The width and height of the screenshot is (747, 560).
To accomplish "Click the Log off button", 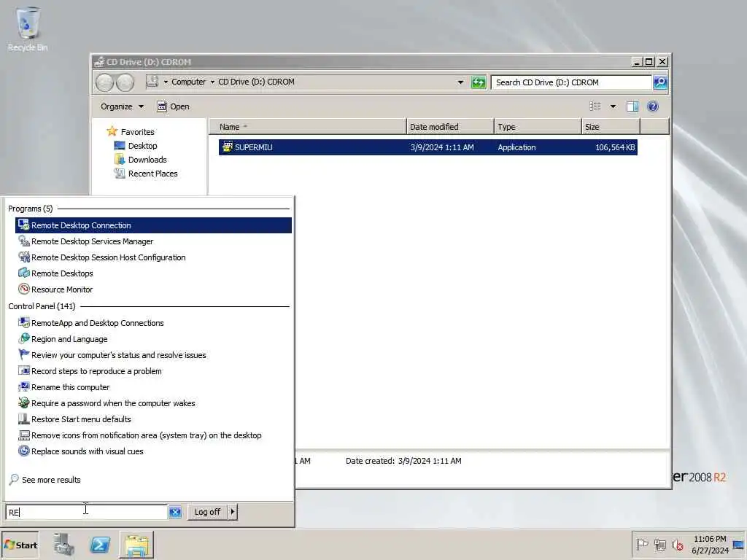I will click(207, 512).
